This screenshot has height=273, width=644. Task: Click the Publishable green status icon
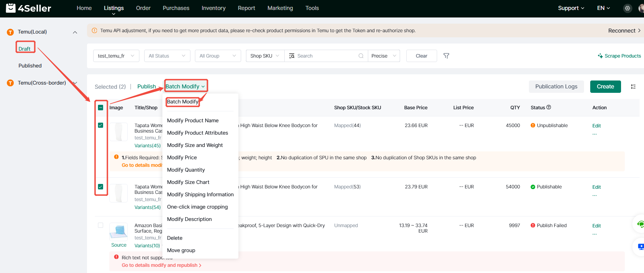533,187
